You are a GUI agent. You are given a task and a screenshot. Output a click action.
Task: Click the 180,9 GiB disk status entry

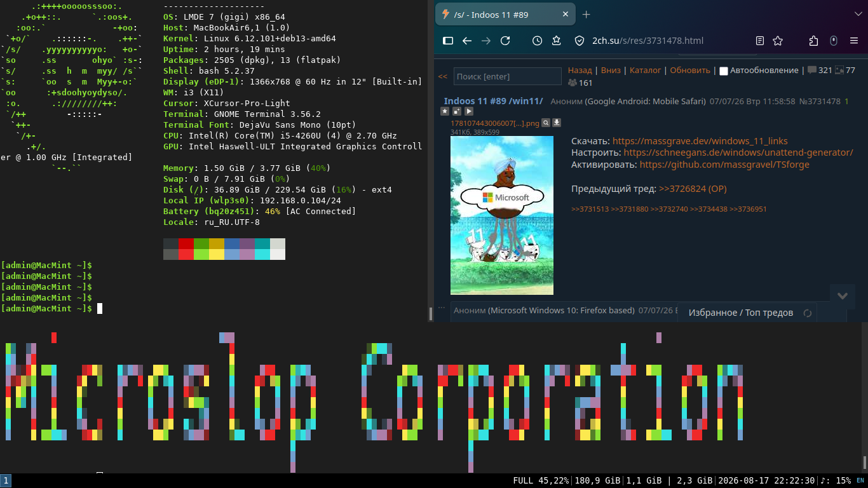598,480
